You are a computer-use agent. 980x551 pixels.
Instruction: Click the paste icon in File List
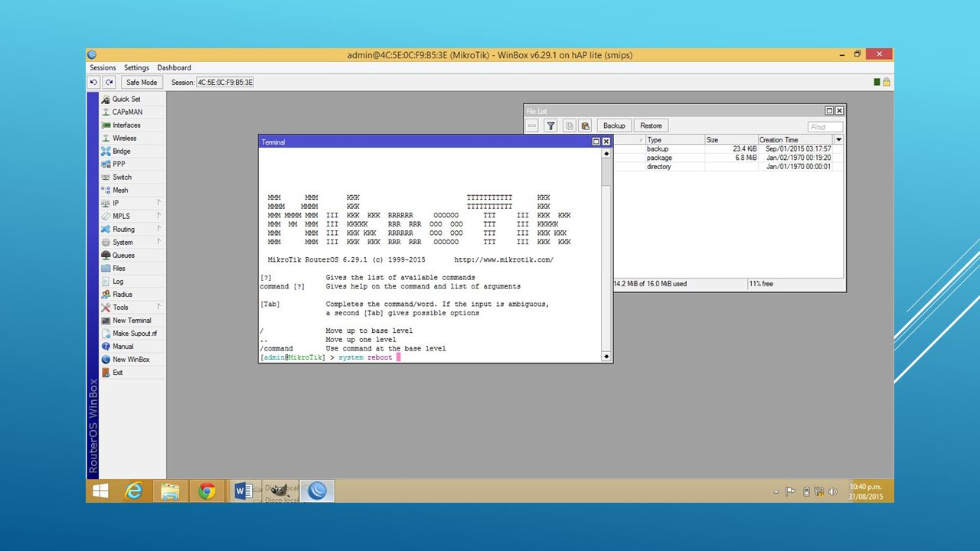pyautogui.click(x=585, y=126)
